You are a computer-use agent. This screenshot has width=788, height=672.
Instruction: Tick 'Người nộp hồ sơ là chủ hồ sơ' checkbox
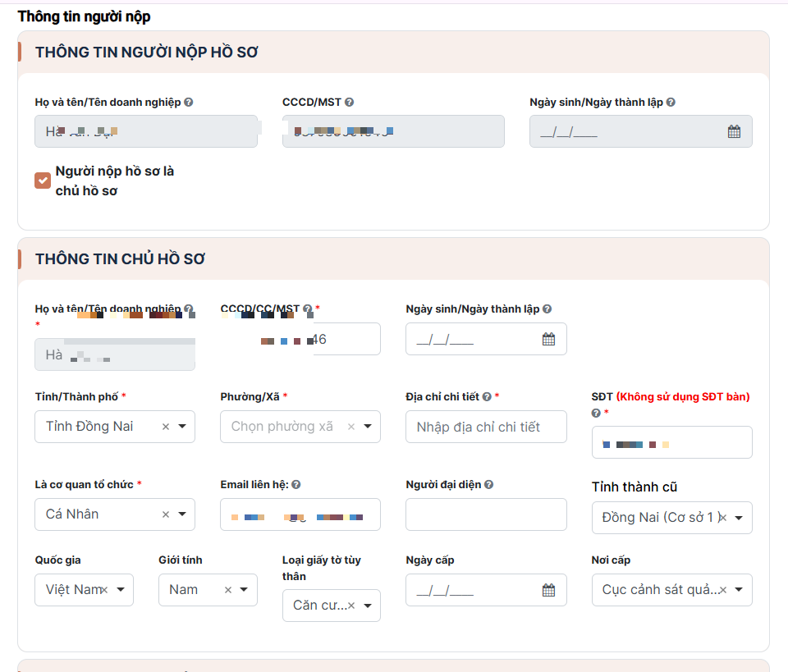(x=43, y=181)
